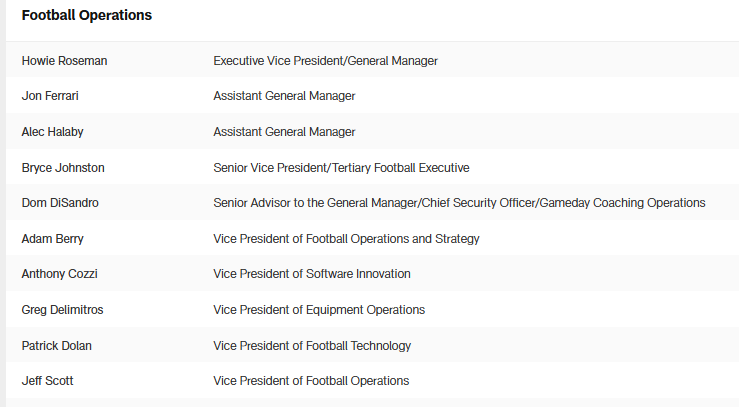This screenshot has width=739, height=407.
Task: Select the name Adam Berry
Action: pos(54,239)
